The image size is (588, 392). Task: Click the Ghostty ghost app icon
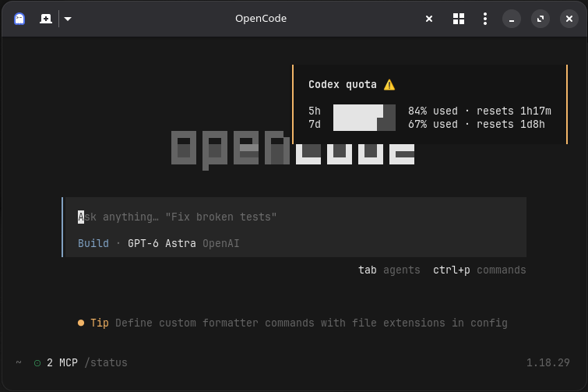tap(19, 19)
